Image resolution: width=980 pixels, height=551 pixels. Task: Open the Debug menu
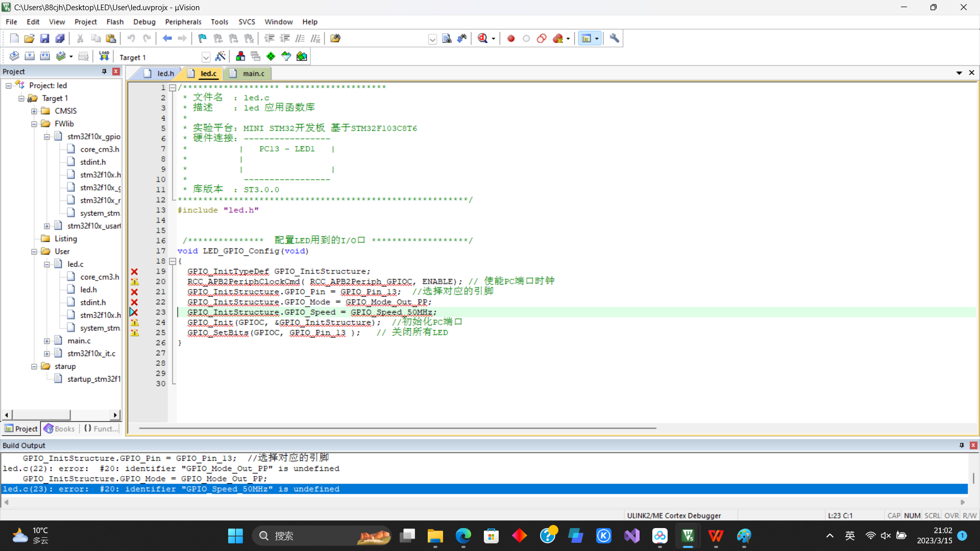pos(144,22)
